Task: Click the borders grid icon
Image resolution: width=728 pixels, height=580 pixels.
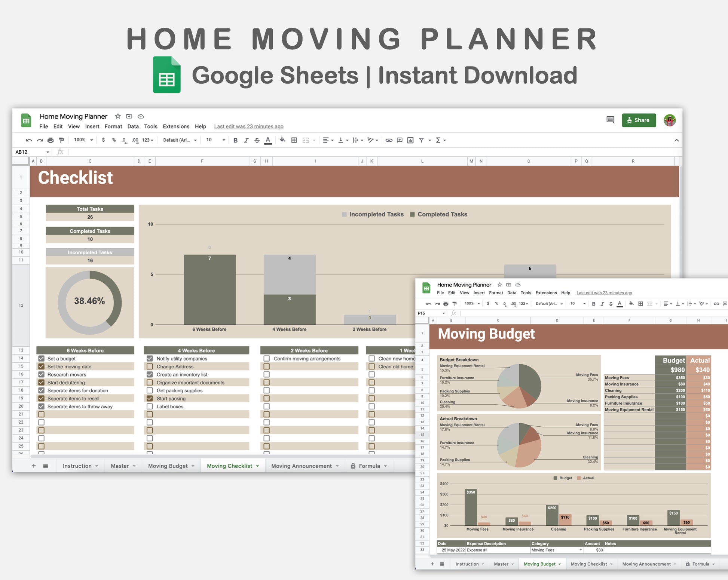Action: click(x=294, y=140)
